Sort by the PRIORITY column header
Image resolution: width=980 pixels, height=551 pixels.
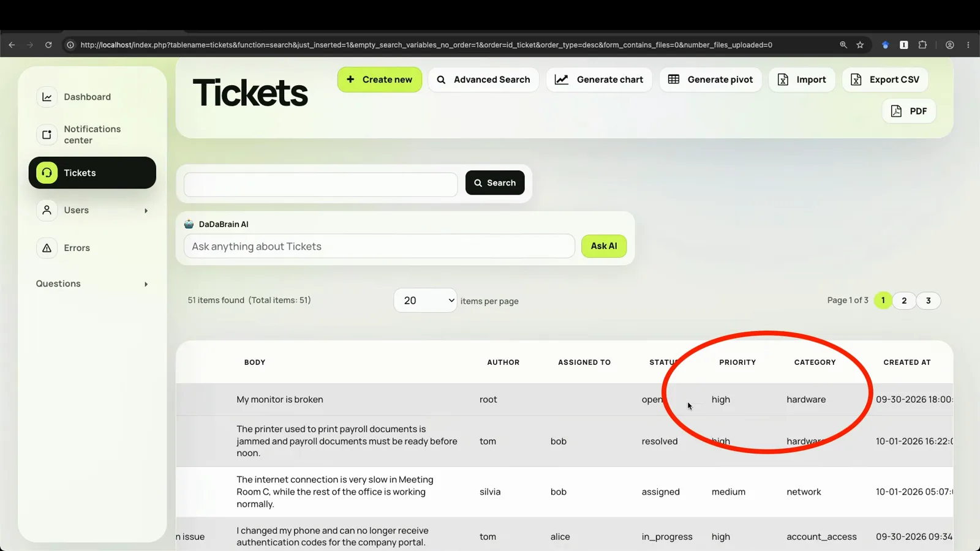click(737, 362)
